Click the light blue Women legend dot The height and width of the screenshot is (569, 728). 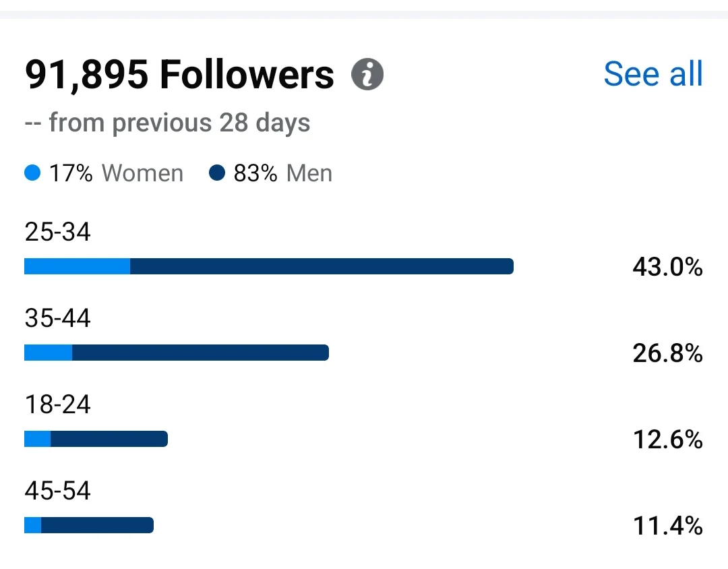coord(32,173)
